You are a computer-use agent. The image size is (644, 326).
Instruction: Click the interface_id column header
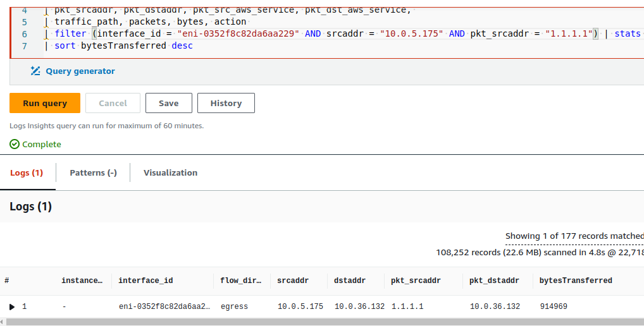146,281
